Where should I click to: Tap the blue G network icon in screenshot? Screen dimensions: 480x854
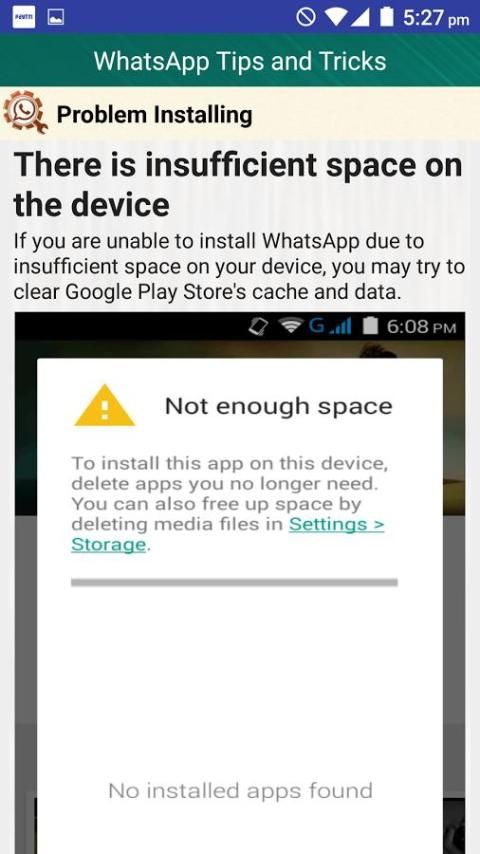(317, 326)
